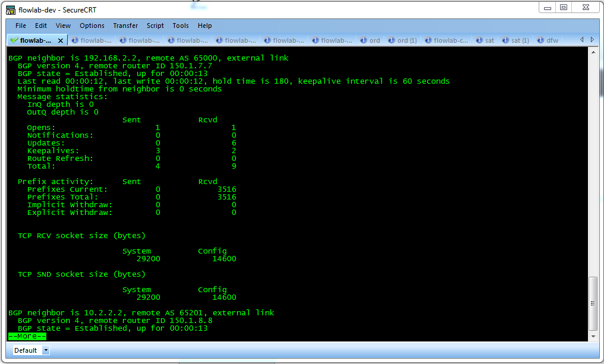Screen dimensions: 604x364
Task: Click the session icon on the dfw tab
Action: click(540, 40)
